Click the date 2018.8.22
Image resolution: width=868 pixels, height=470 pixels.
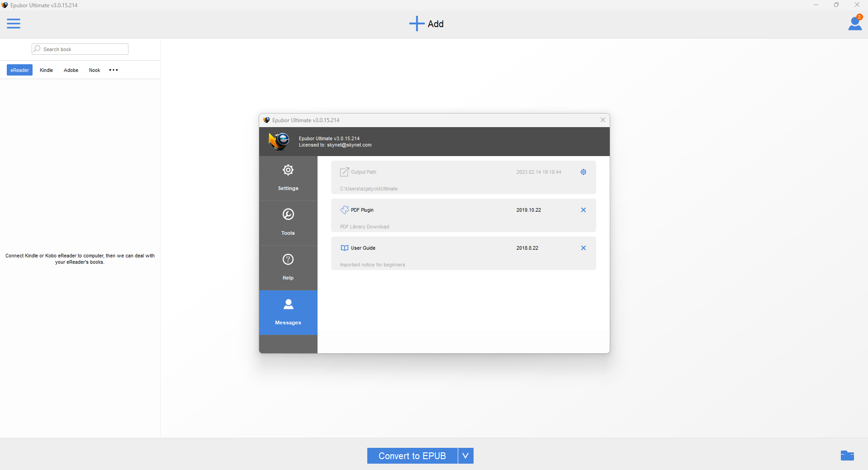527,248
